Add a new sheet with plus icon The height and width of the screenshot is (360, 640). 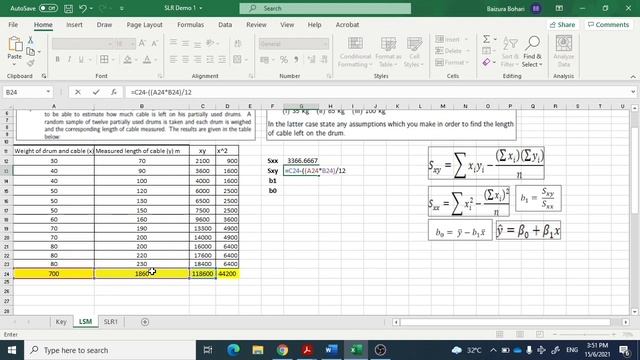point(144,322)
